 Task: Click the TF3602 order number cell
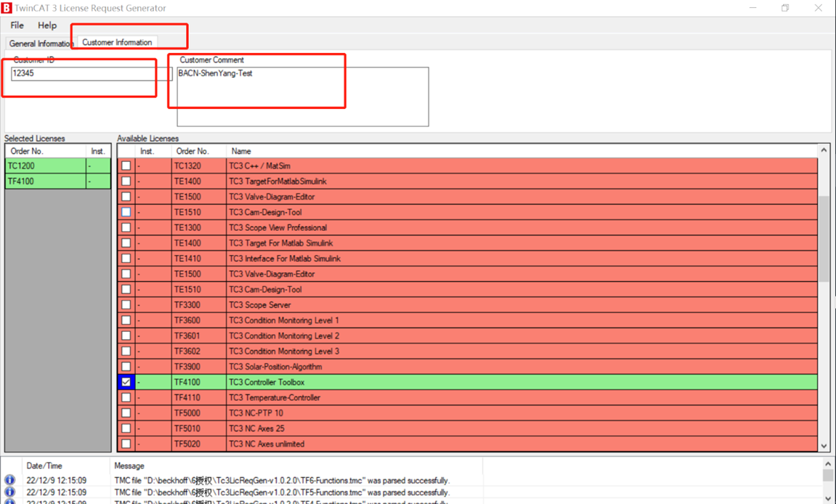pos(199,351)
